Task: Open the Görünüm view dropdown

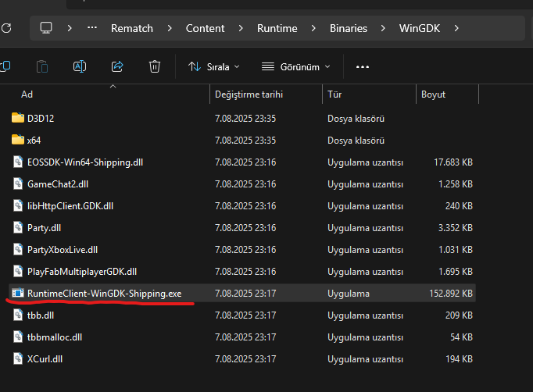Action: pyautogui.click(x=296, y=67)
